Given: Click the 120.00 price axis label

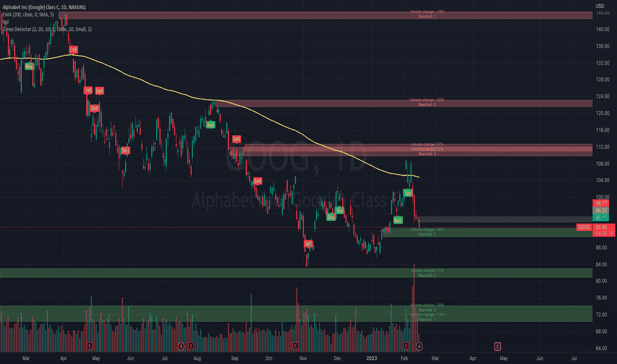Looking at the screenshot, I should (x=602, y=113).
